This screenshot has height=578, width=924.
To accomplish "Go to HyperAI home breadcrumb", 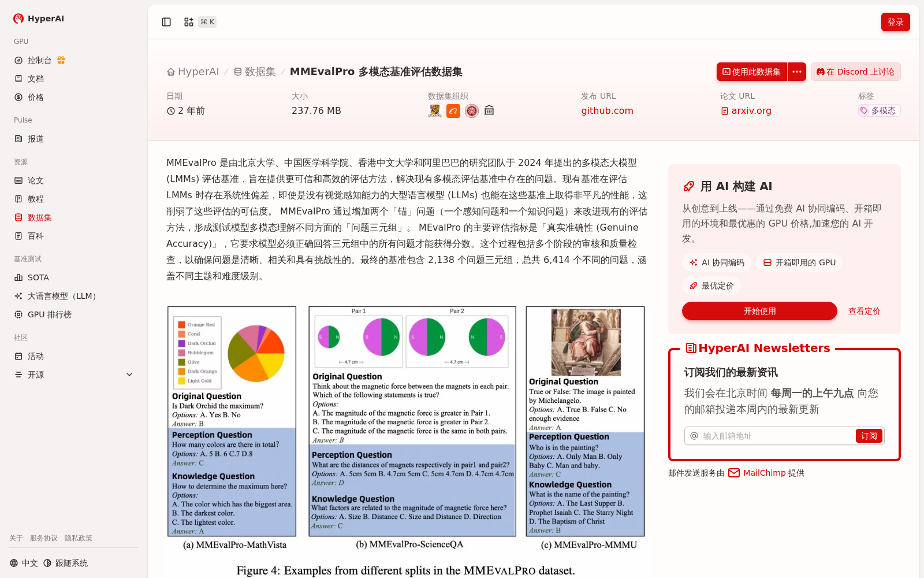I will tap(193, 72).
